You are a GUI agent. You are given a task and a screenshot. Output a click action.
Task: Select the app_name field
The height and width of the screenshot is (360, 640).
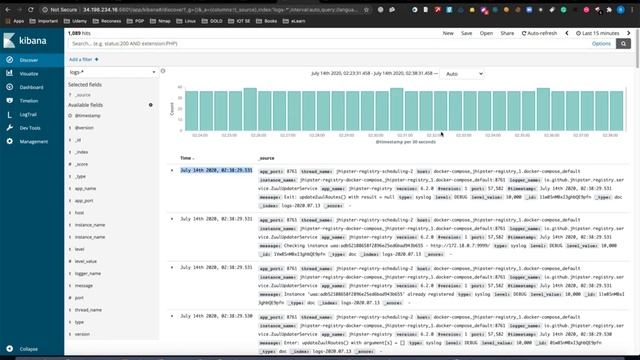85,189
